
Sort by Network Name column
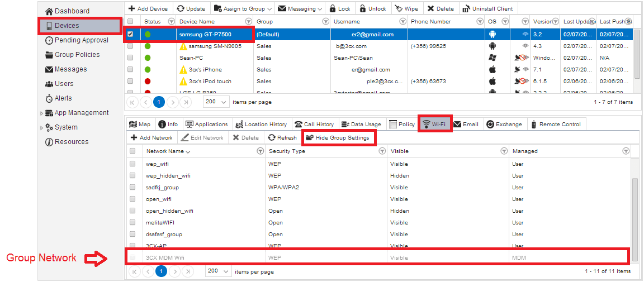pyautogui.click(x=168, y=151)
